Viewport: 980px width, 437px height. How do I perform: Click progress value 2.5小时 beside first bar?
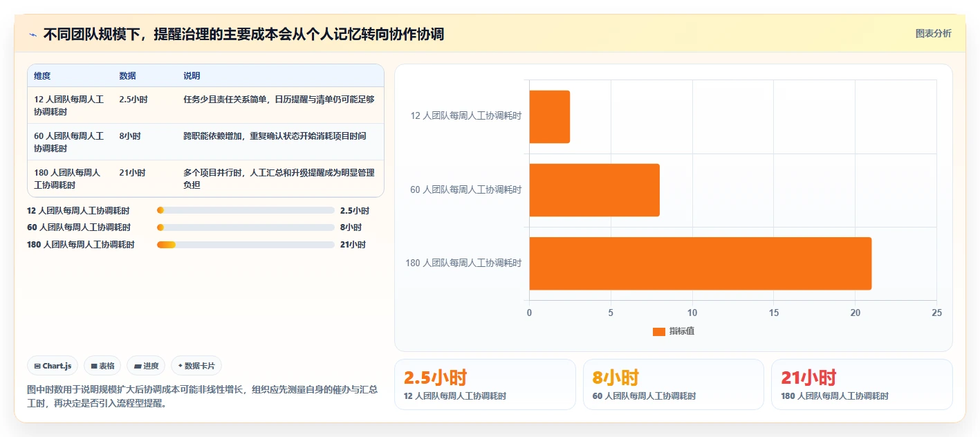[355, 211]
